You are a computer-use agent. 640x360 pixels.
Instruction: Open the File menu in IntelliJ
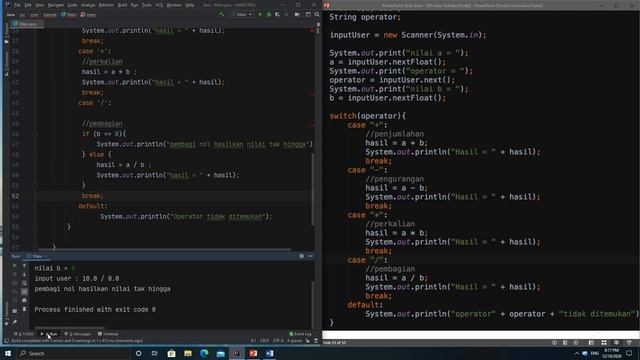click(x=18, y=5)
